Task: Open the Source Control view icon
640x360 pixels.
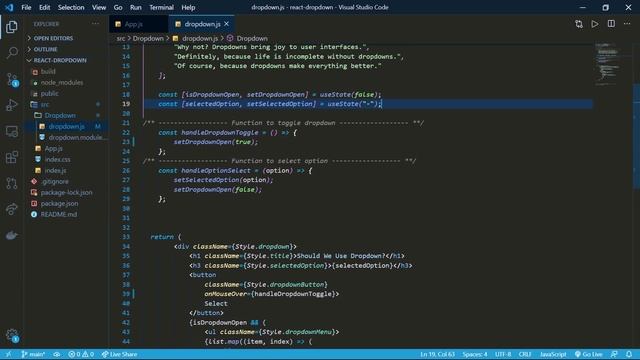Action: pyautogui.click(x=12, y=79)
